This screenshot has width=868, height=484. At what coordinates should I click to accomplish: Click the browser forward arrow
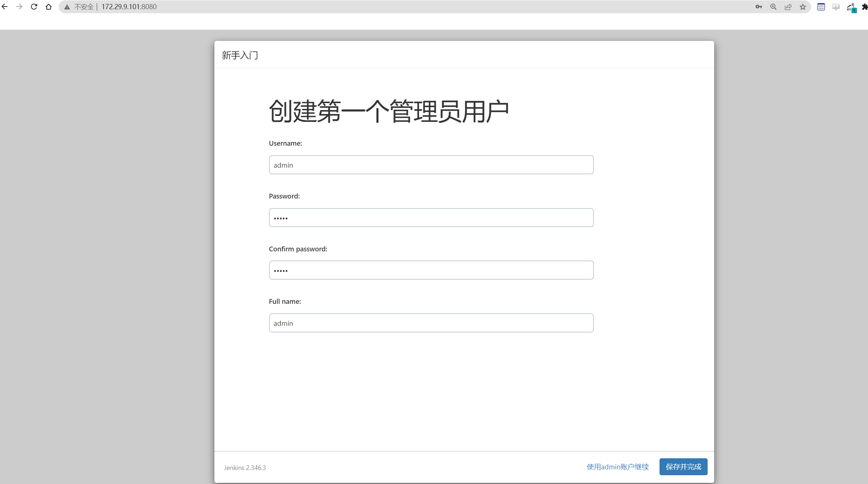point(19,7)
